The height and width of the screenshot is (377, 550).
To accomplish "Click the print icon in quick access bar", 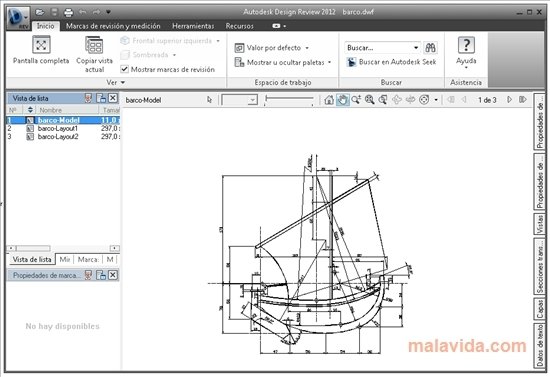I will (68, 13).
